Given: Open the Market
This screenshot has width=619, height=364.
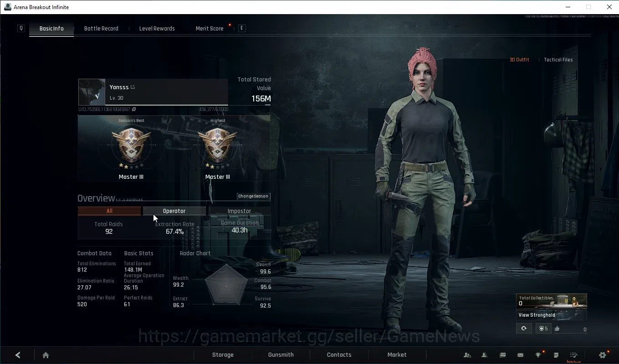Looking at the screenshot, I should tap(397, 355).
